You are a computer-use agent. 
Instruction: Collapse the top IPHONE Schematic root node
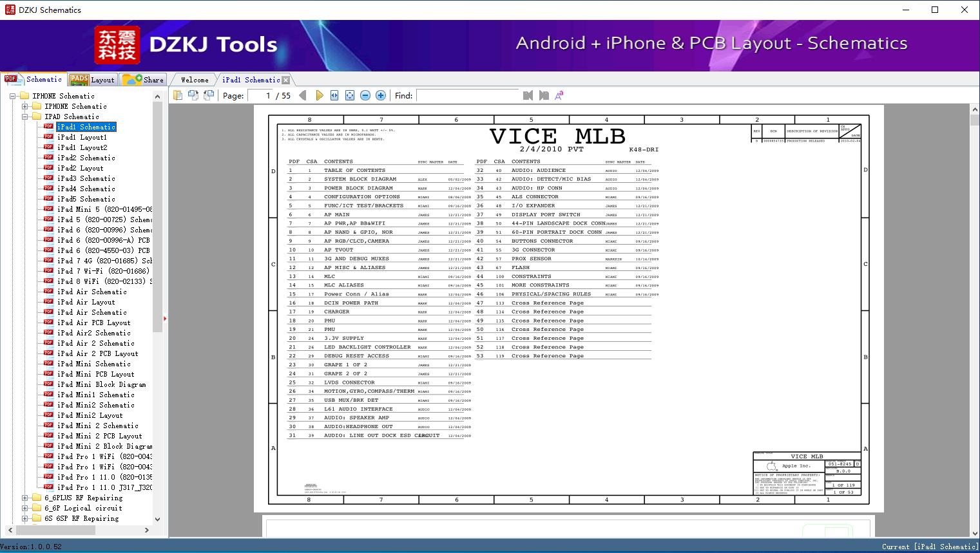[x=13, y=96]
